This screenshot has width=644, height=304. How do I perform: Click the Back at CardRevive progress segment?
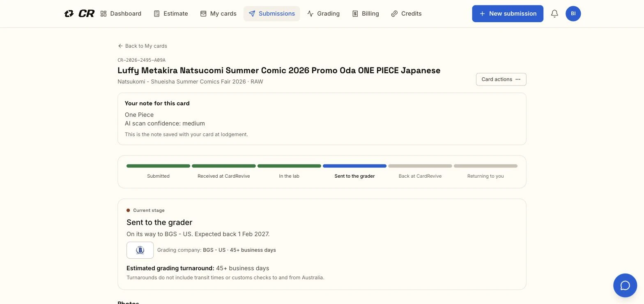pos(420,166)
